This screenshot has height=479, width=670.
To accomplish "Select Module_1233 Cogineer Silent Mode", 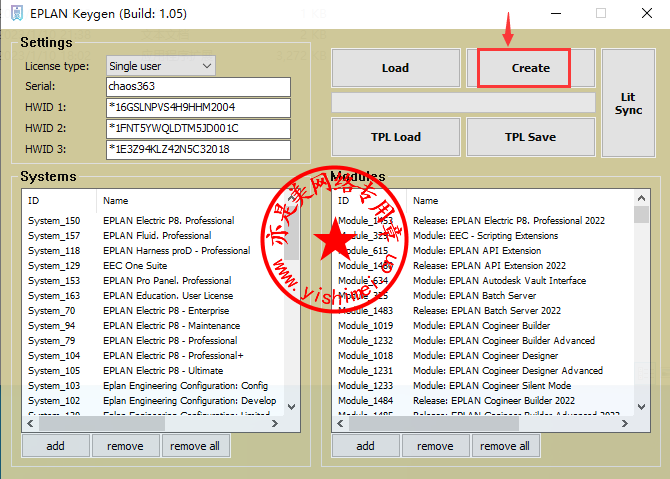I will 483,385.
